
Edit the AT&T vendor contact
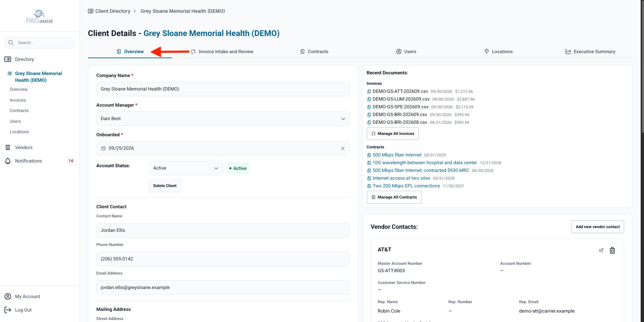601,250
